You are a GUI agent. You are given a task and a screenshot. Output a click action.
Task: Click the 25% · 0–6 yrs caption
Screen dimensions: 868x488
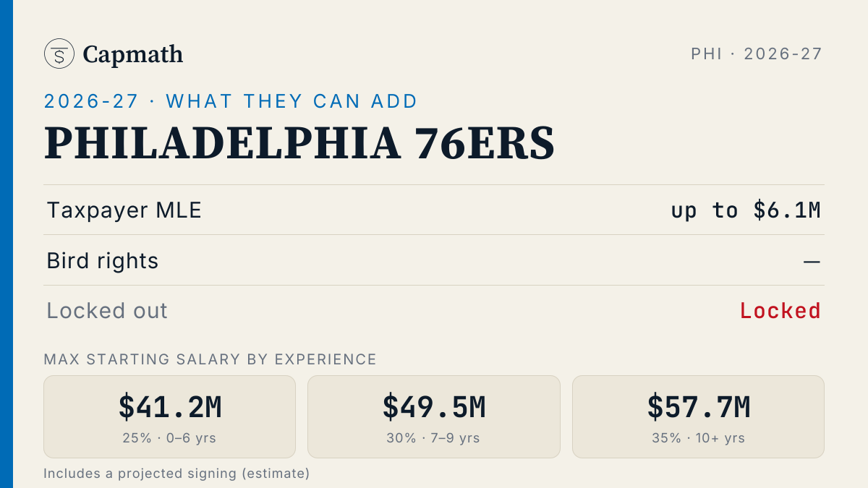[x=170, y=438]
